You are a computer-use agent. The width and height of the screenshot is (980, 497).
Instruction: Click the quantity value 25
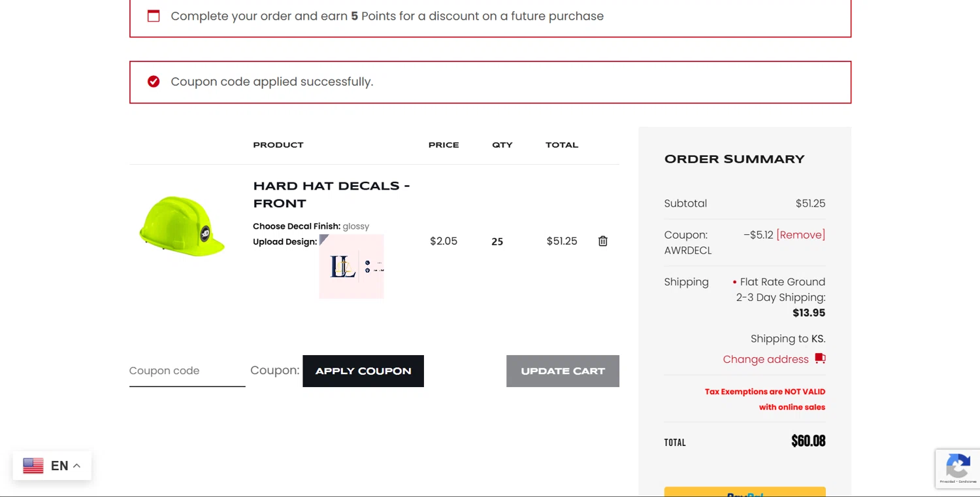coord(497,241)
